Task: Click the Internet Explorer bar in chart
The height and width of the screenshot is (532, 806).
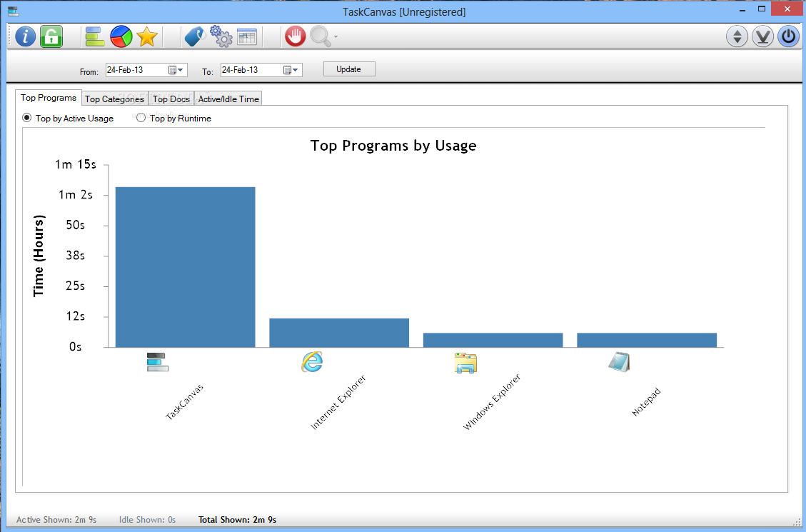Action: coord(339,333)
